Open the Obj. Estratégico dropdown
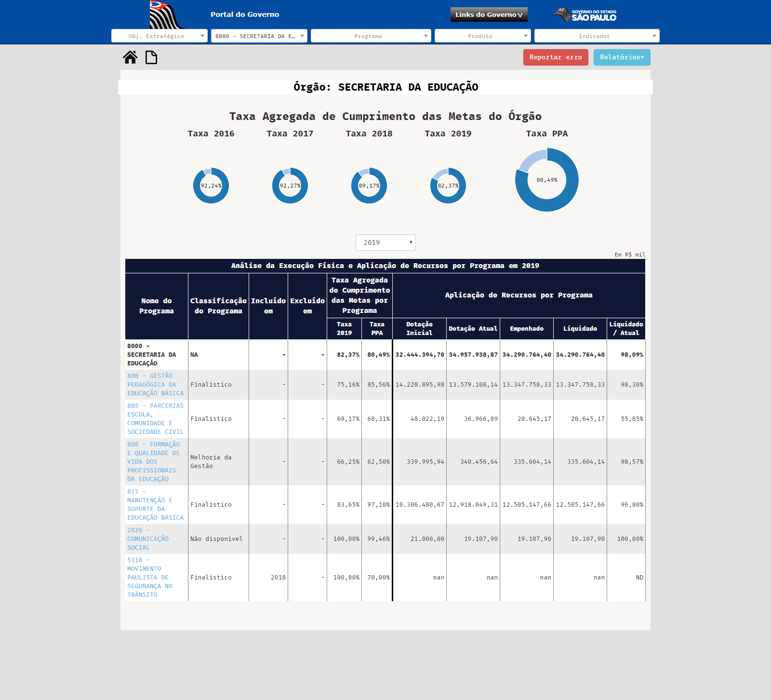Viewport: 771px width, 700px height. [160, 36]
